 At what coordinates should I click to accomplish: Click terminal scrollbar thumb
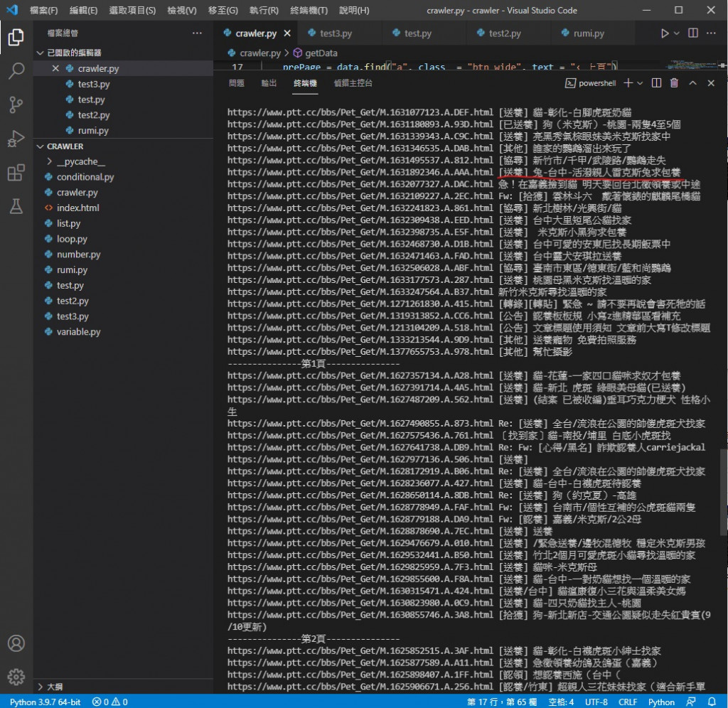click(x=723, y=491)
